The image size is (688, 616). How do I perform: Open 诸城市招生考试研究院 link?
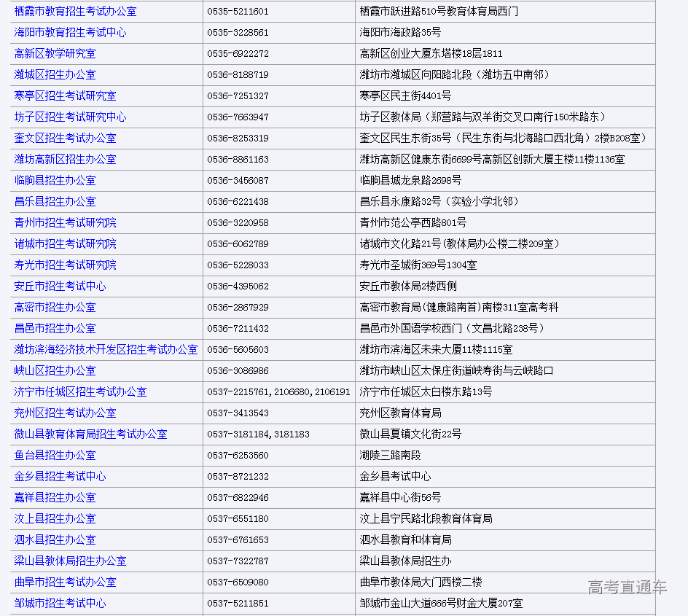[x=65, y=244]
